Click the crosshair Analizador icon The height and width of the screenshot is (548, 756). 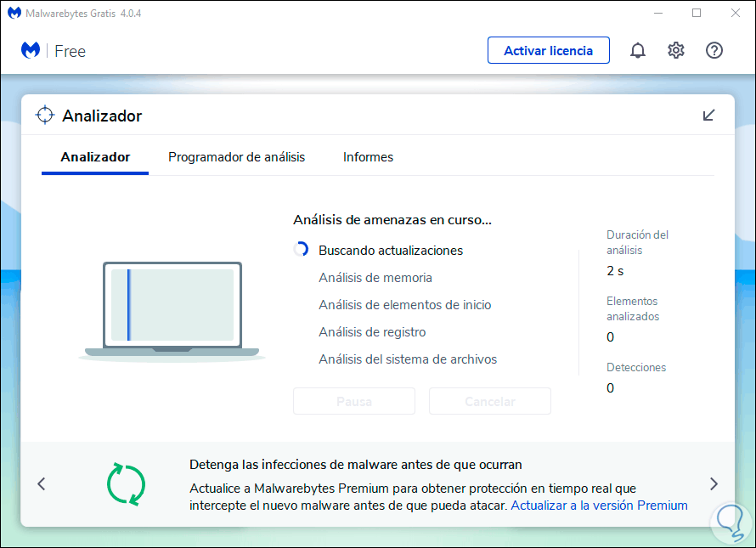pos(45,116)
